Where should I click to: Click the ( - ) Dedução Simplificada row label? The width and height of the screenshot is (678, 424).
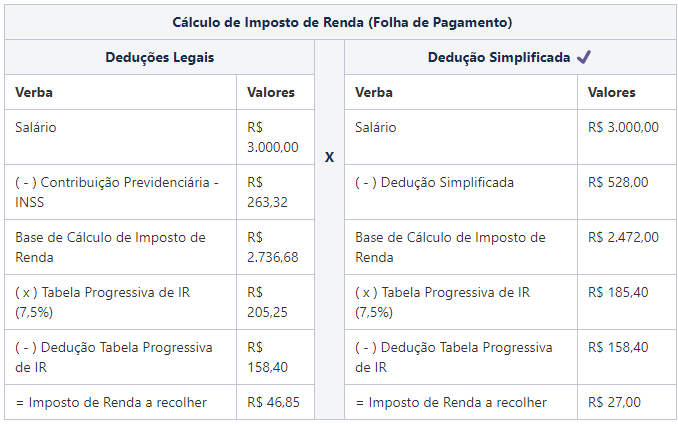(434, 182)
